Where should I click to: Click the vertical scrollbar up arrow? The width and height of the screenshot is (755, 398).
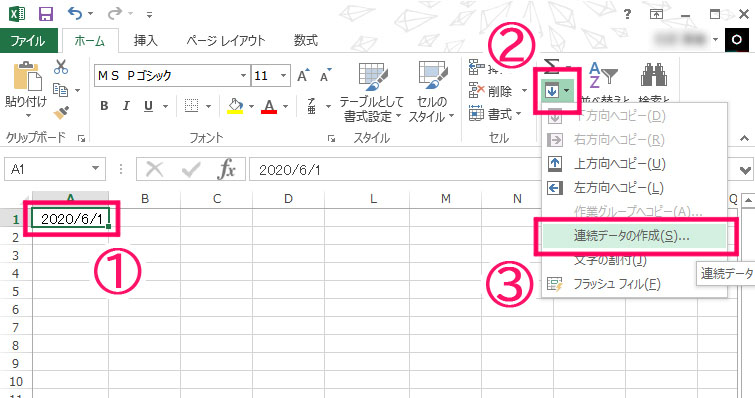(x=748, y=199)
